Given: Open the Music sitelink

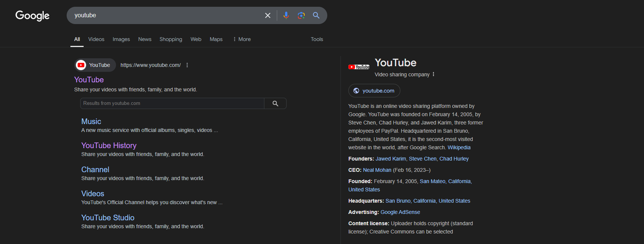Looking at the screenshot, I should (x=91, y=121).
